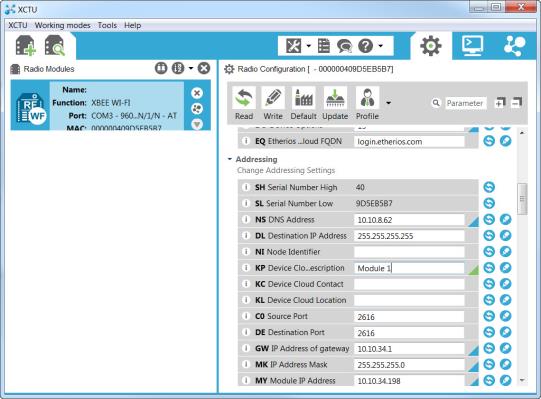Load Default firmware settings
Image resolution: width=541 pixels, height=399 pixels.
point(304,104)
